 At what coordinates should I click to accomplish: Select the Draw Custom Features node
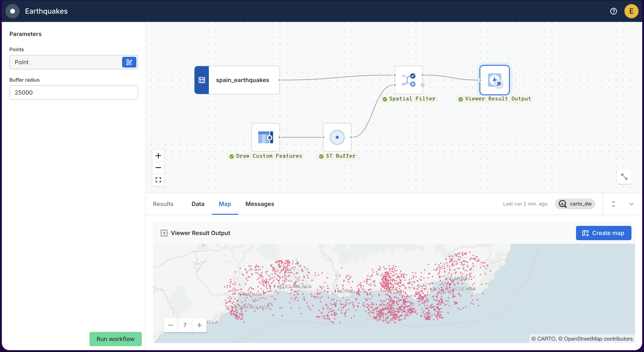click(x=265, y=137)
